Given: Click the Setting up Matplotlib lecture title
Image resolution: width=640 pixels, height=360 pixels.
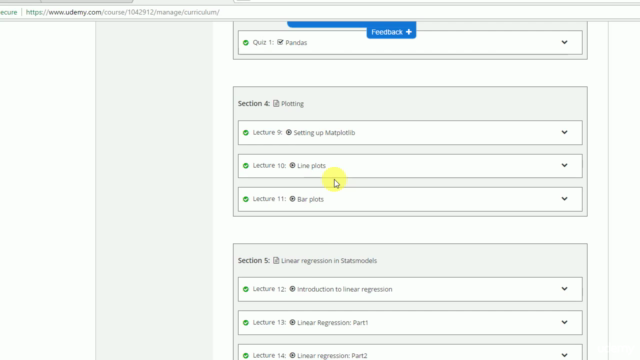Looking at the screenshot, I should [x=324, y=133].
